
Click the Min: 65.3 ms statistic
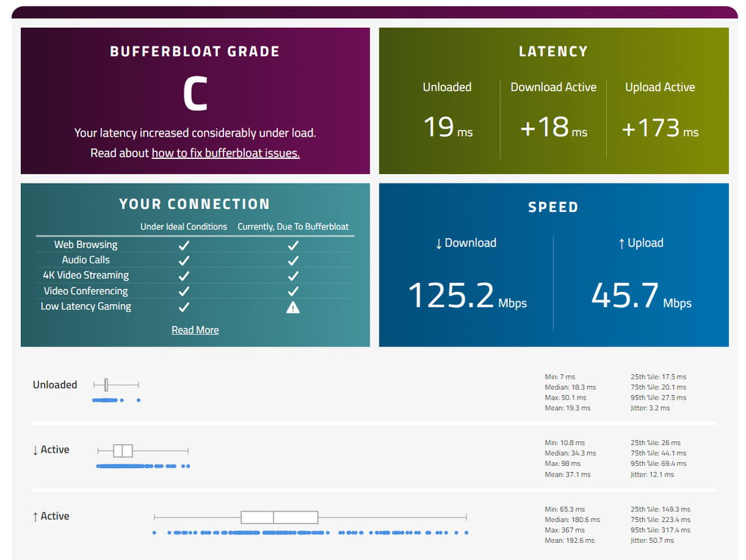pyautogui.click(x=565, y=509)
